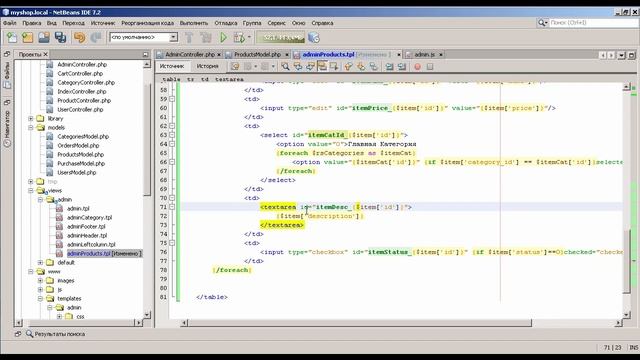Image resolution: width=640 pixels, height=360 pixels.
Task: Select the История view button
Action: (x=207, y=66)
